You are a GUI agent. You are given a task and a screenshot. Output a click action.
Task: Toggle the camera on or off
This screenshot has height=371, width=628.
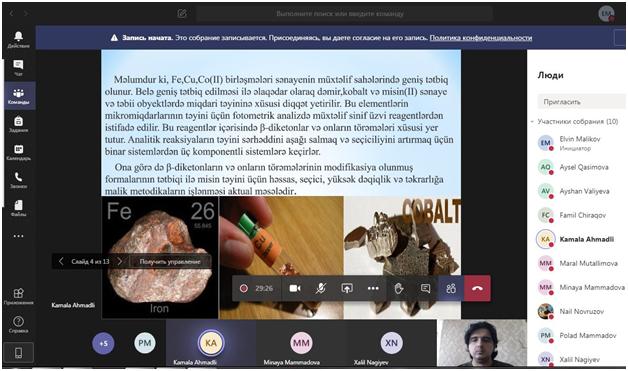[295, 288]
